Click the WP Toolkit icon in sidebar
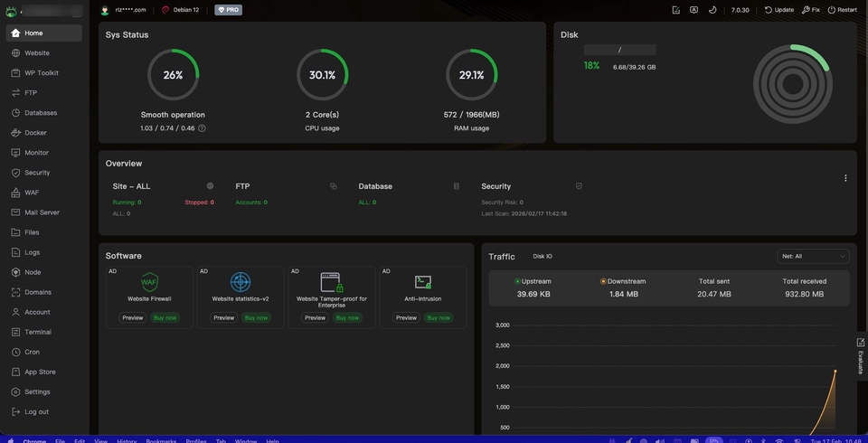The width and height of the screenshot is (868, 443). point(15,73)
